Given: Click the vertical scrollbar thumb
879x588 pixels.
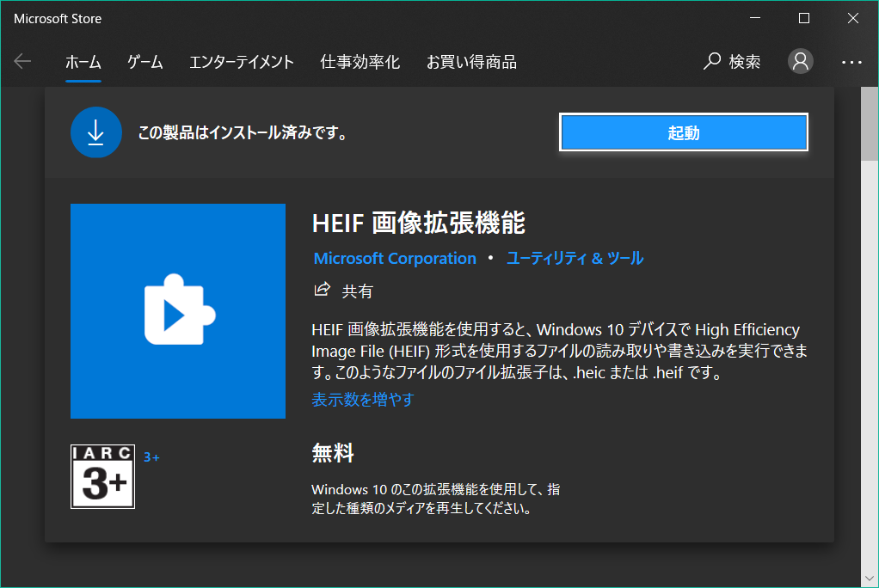Looking at the screenshot, I should 870,125.
